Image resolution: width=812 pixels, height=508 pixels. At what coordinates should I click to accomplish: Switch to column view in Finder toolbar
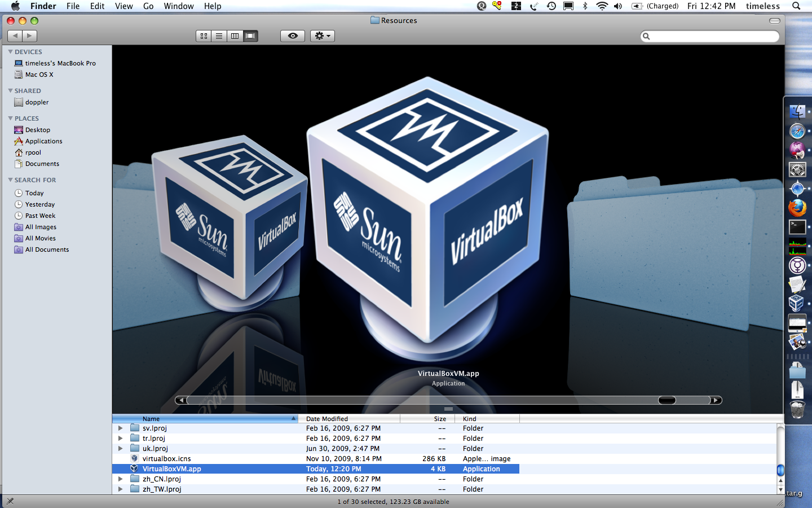pos(235,36)
